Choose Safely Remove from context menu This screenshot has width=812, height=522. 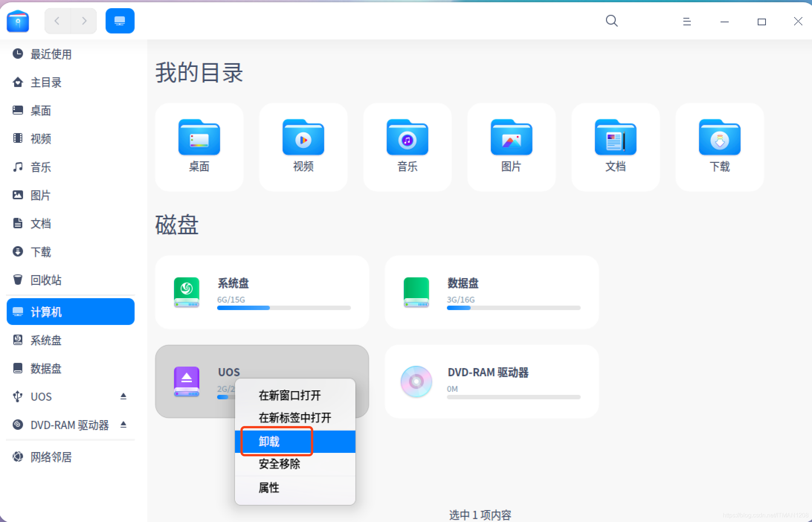click(279, 464)
